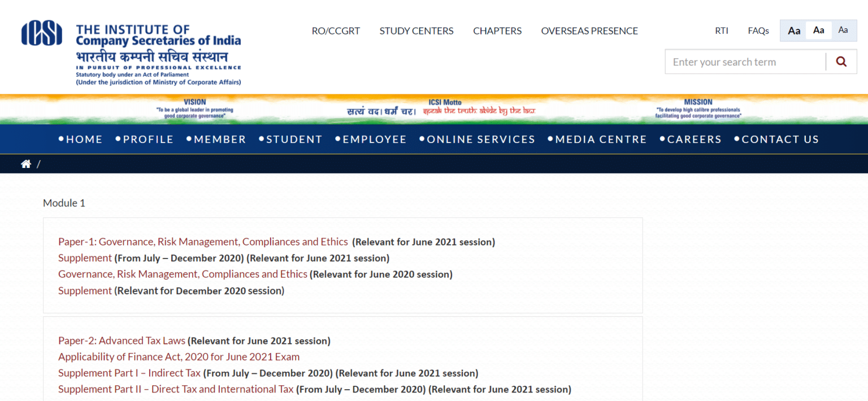Open the STUDY CENTERS top link
The width and height of the screenshot is (868, 401).
[416, 31]
